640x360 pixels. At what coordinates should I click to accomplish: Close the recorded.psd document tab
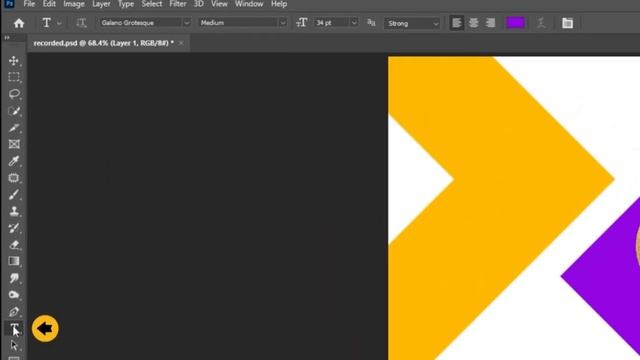coord(181,43)
